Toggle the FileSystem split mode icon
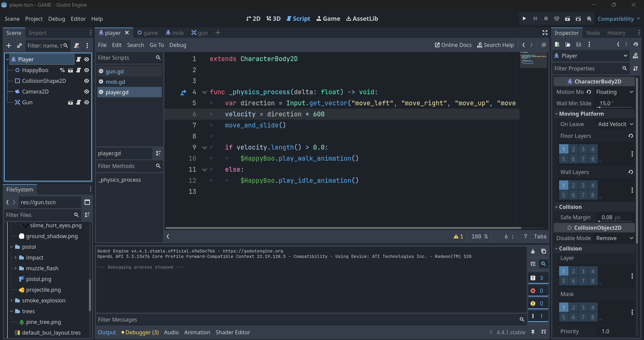Viewport: 644px width, 340px height. point(87,202)
